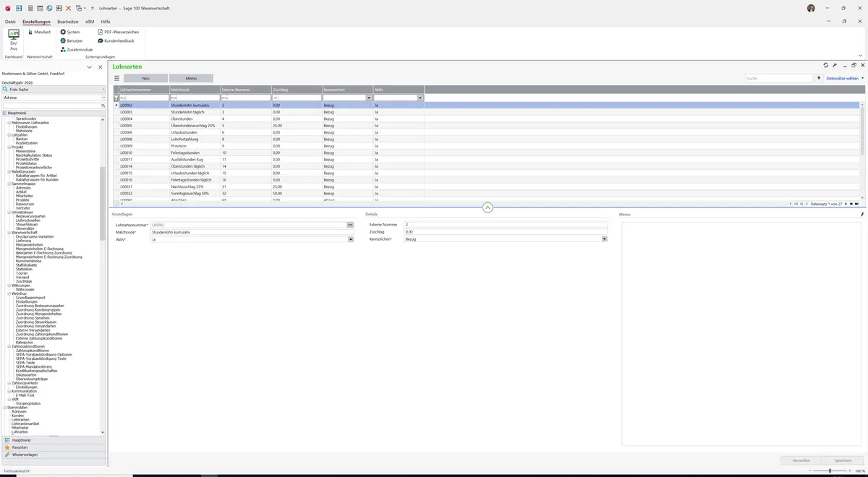
Task: Open PDF-Wasserzeichen settings
Action: click(x=119, y=33)
